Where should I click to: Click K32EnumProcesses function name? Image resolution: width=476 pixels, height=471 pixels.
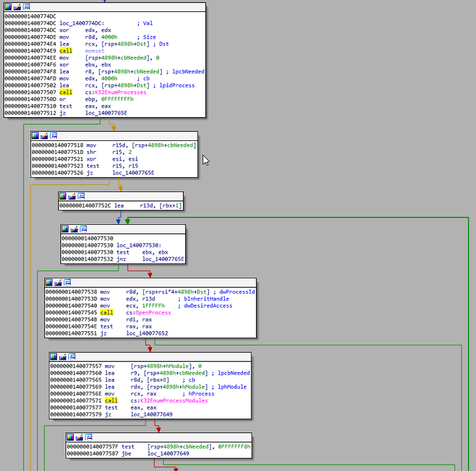click(121, 92)
